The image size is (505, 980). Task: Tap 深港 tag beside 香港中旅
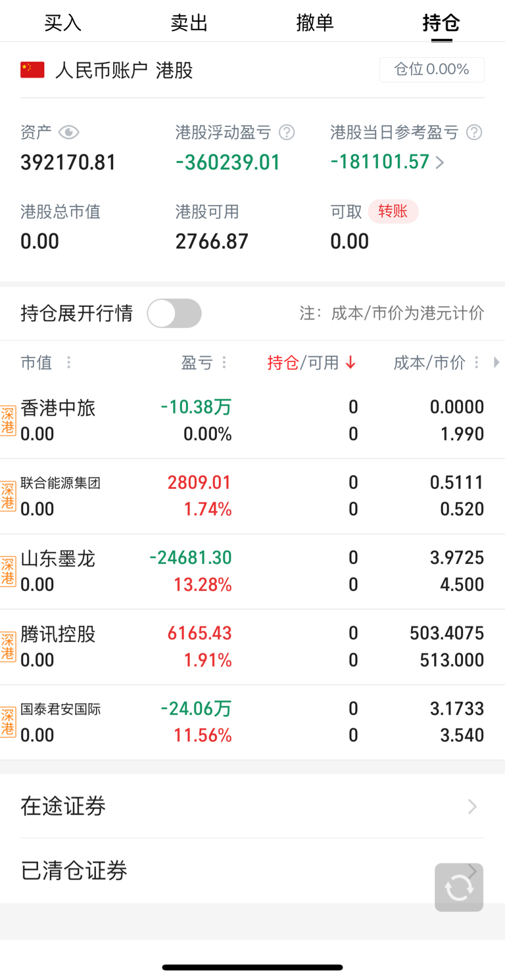point(8,421)
